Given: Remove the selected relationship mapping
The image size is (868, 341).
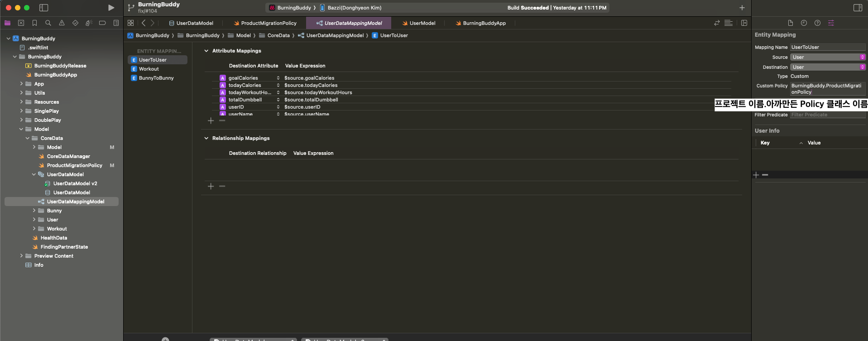Looking at the screenshot, I should tap(222, 186).
